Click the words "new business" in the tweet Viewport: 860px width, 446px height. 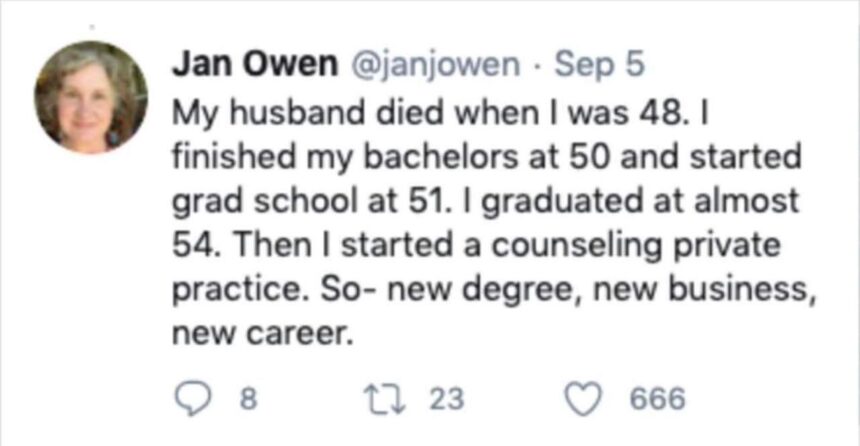735,290
